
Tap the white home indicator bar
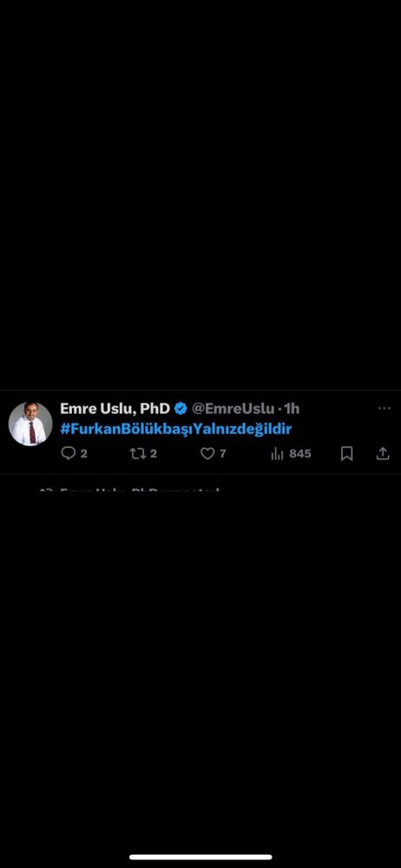click(x=200, y=857)
